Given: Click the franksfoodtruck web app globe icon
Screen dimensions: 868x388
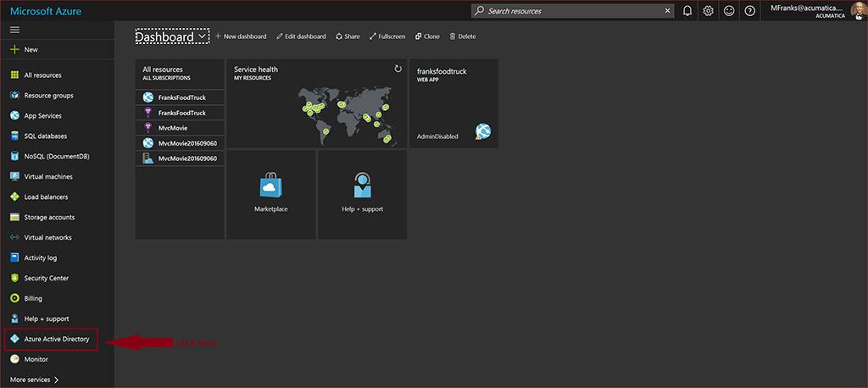Looking at the screenshot, I should (482, 131).
